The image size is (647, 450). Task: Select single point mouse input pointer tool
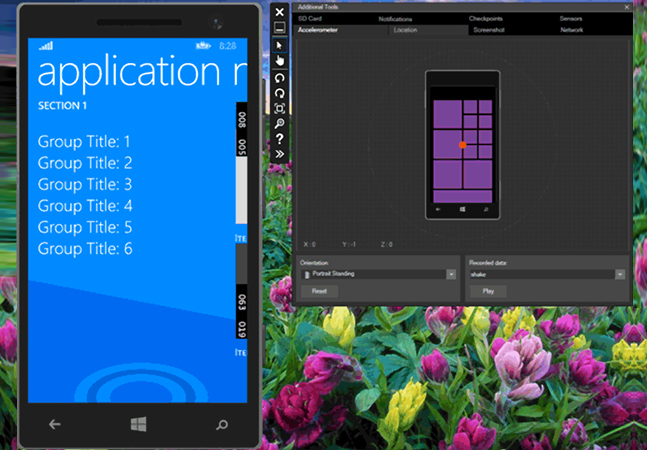tap(279, 45)
